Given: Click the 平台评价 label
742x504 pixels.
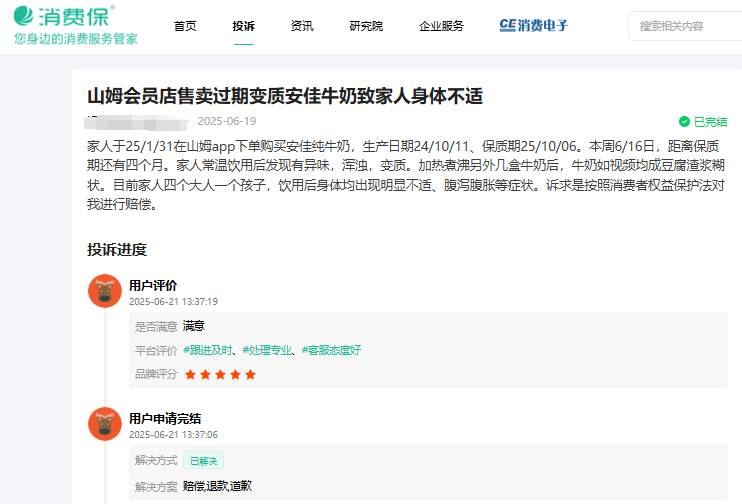Looking at the screenshot, I should coord(156,351).
